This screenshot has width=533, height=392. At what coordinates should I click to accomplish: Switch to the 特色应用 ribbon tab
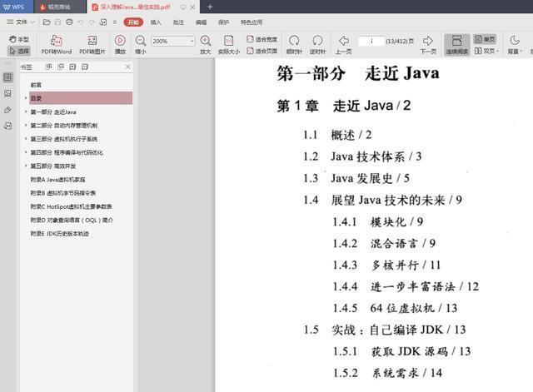[x=252, y=22]
